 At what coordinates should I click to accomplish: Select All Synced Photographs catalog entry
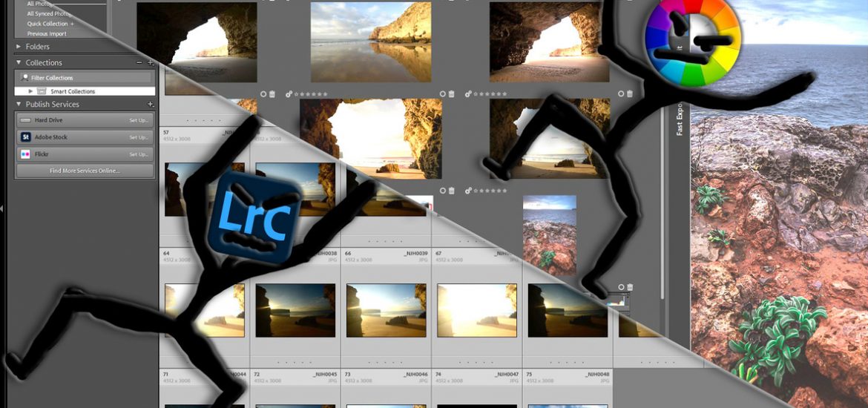(50, 14)
